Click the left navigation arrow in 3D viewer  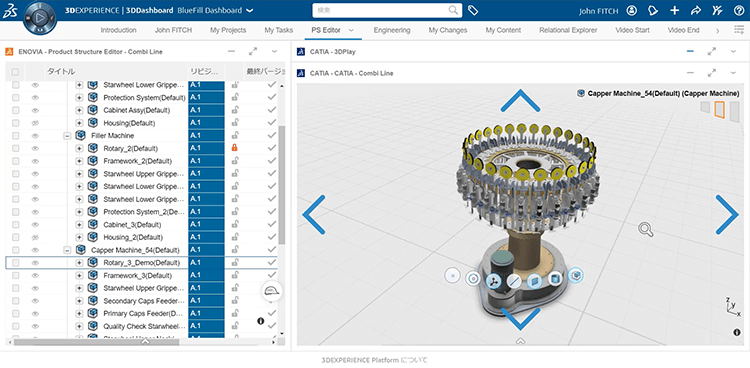314,214
